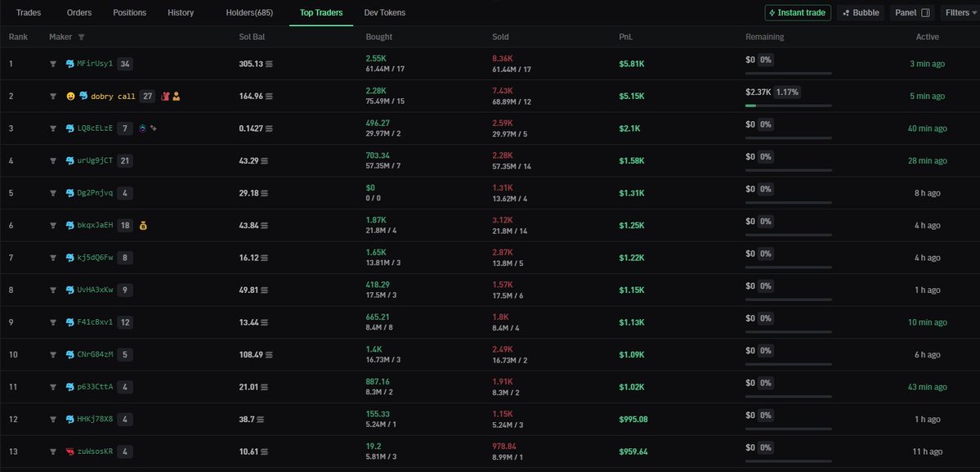This screenshot has width=980, height=472.
Task: Click the red platform icon beside zuWsosKR
Action: click(x=70, y=452)
